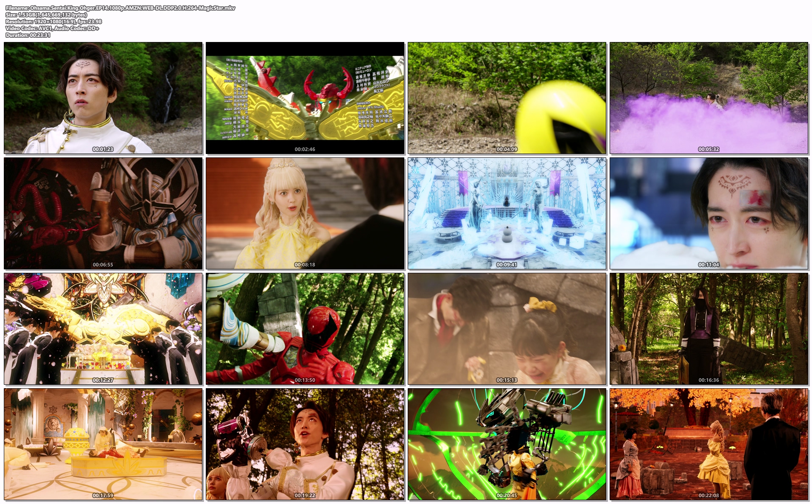Click the Duration 00:23:31 text

coord(28,35)
